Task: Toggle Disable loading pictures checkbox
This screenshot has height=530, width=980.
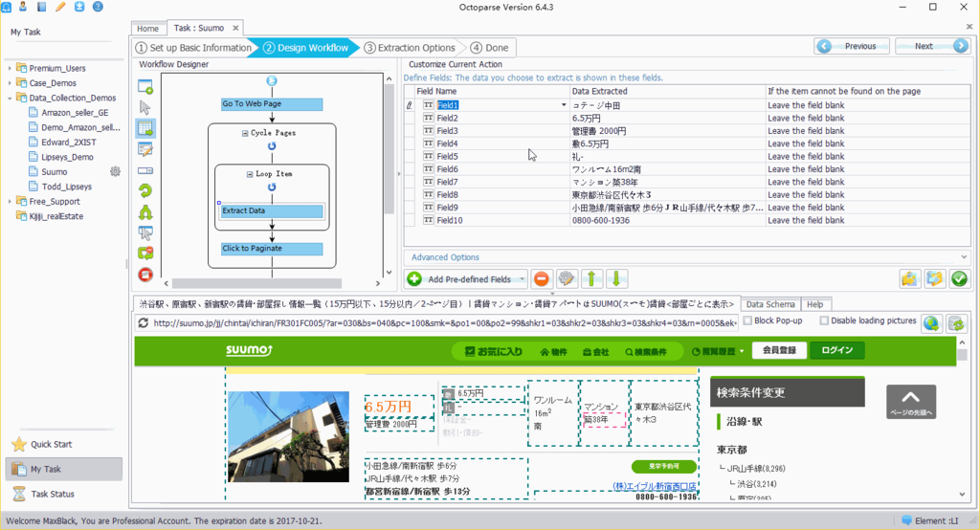Action: (x=824, y=320)
